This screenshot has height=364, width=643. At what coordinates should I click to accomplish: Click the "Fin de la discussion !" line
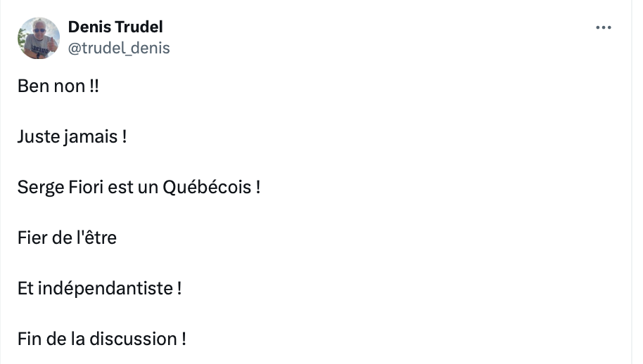(x=102, y=339)
